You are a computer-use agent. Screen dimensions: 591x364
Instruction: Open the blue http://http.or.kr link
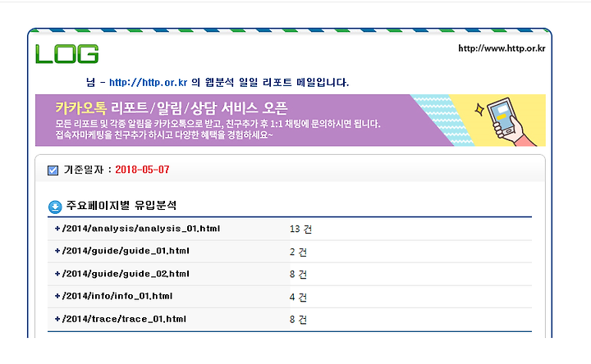pos(148,83)
